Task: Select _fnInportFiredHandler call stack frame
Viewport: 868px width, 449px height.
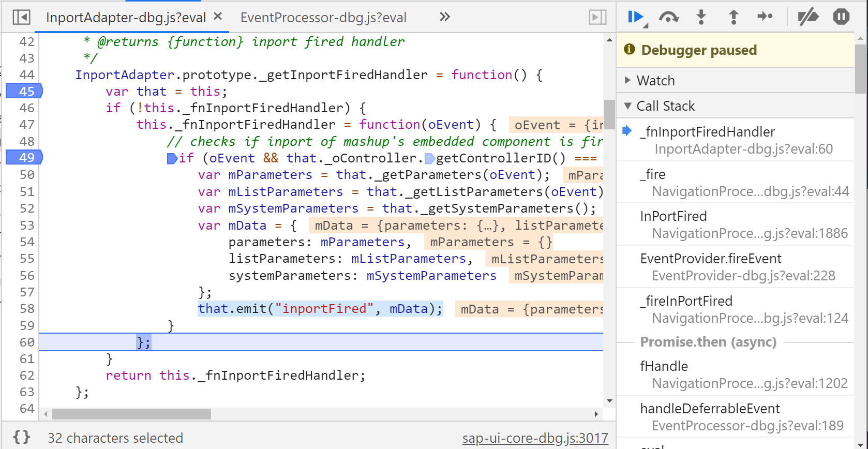Action: point(735,140)
